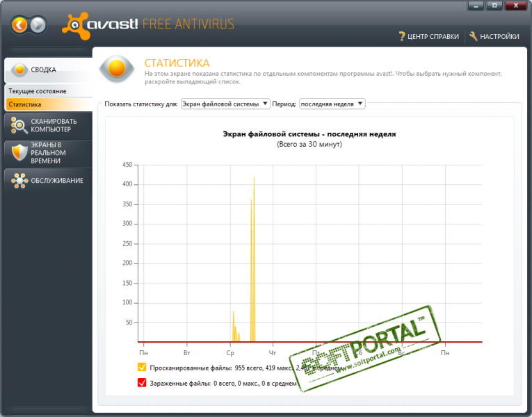
Task: Minimize the avast window
Action: point(476,6)
